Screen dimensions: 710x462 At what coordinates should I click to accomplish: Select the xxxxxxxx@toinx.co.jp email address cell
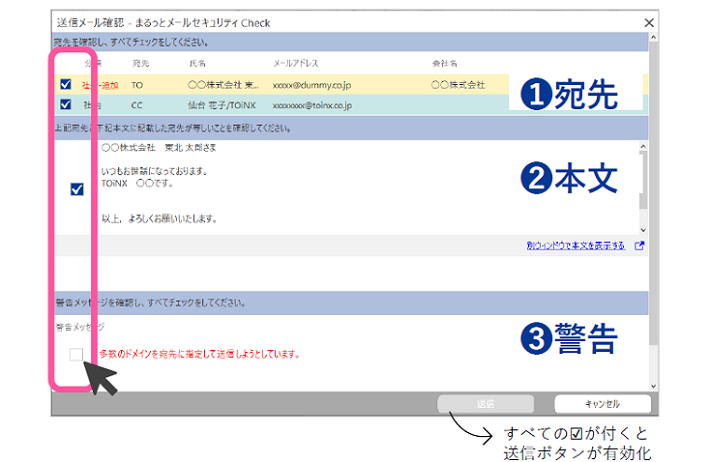(311, 104)
